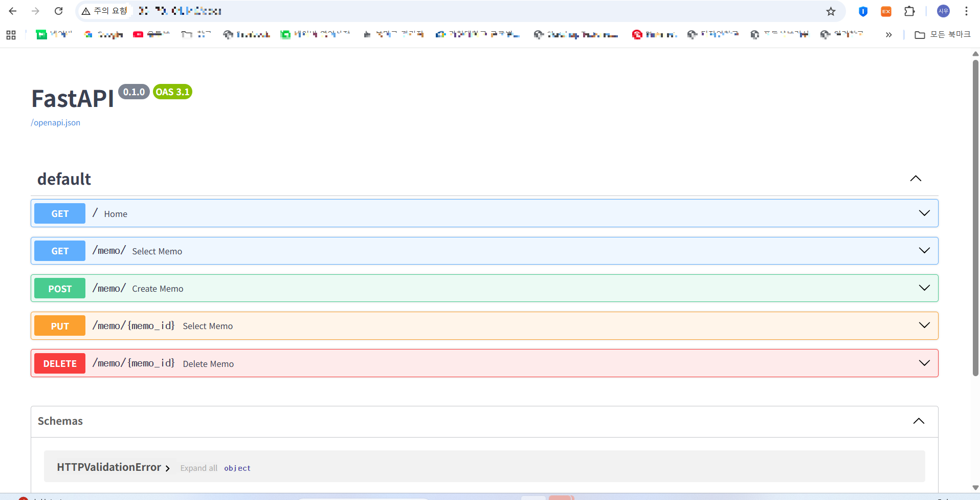Image resolution: width=980 pixels, height=500 pixels.
Task: Reload the current page
Action: [x=58, y=11]
